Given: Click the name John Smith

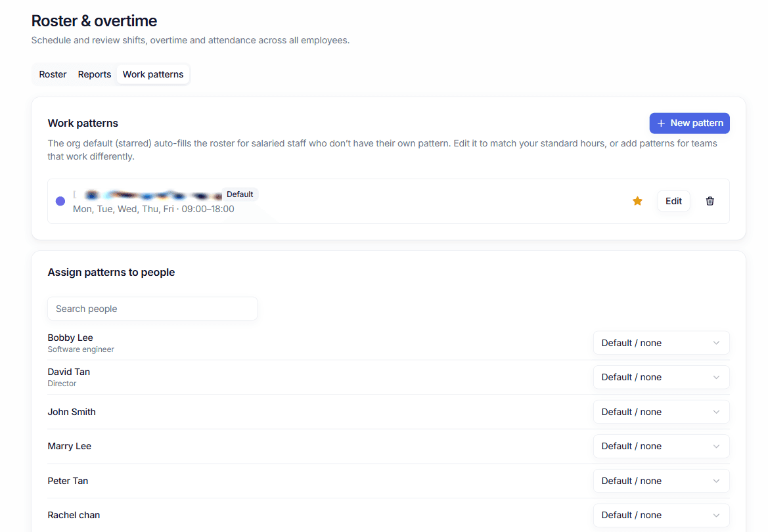Looking at the screenshot, I should coord(72,412).
